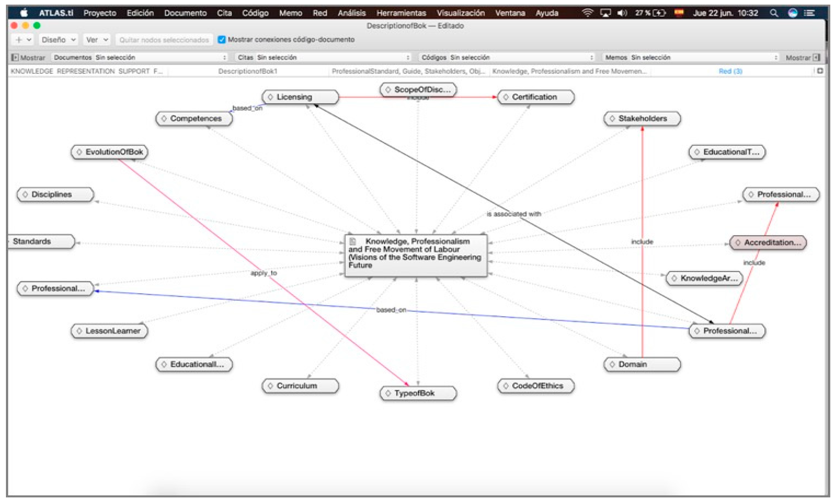Toggle the right sidebar Mostrar panel icon
Image resolution: width=836 pixels, height=504 pixels.
coord(817,57)
